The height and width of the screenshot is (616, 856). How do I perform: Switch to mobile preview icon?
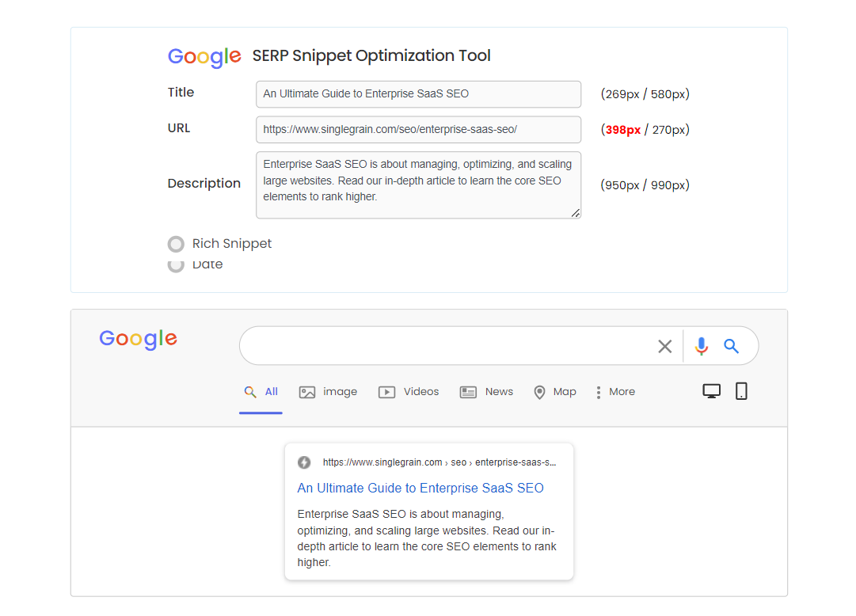coord(741,391)
